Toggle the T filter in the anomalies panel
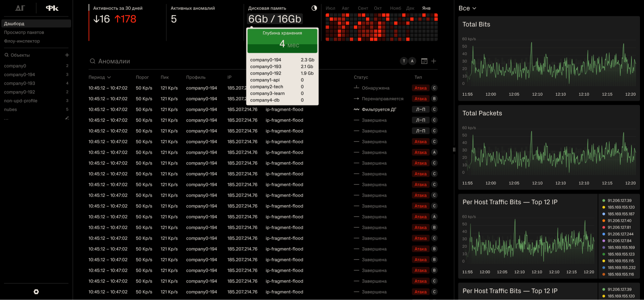The image size is (644, 300). tap(403, 61)
